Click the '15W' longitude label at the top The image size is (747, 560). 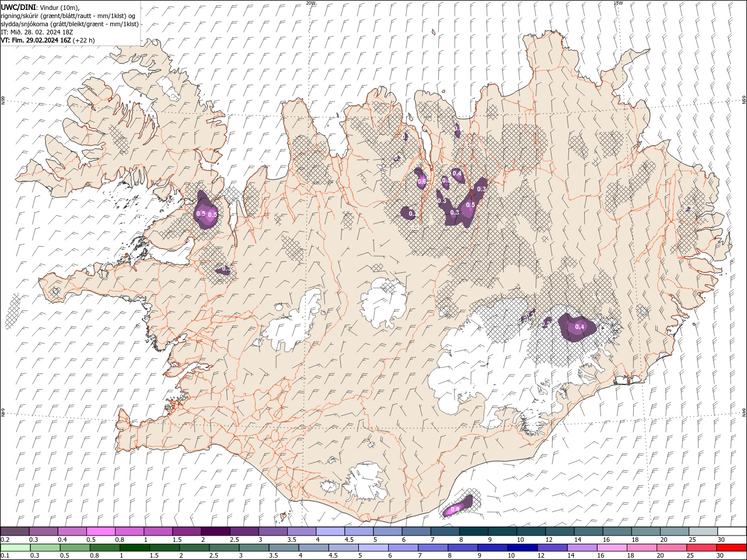(618, 2)
